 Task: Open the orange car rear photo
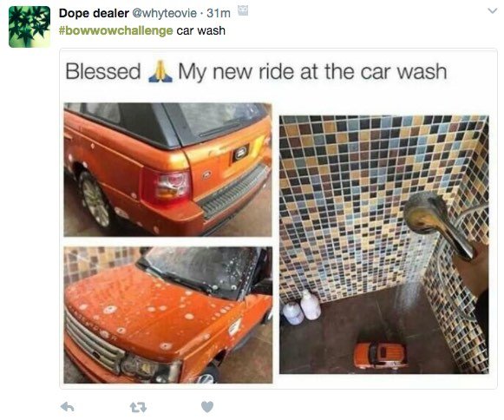click(x=167, y=169)
